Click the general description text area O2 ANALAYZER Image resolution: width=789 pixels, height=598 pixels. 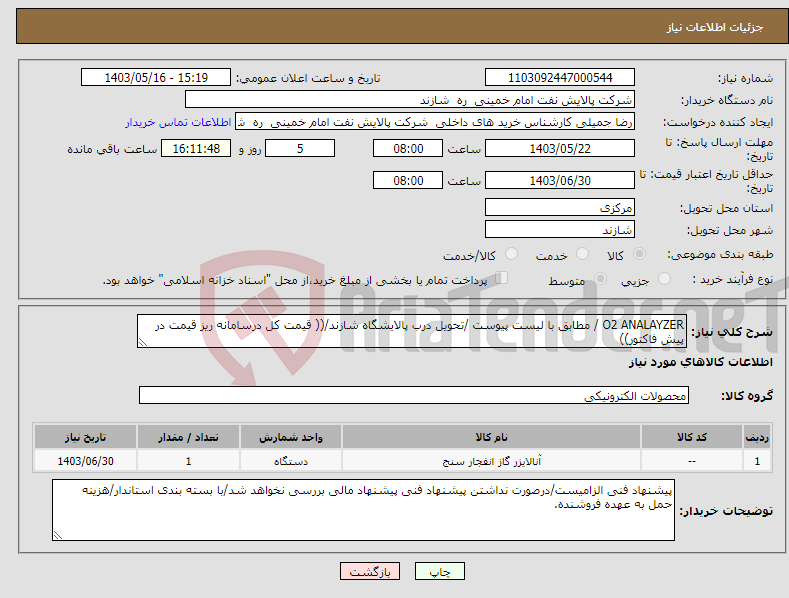click(412, 331)
